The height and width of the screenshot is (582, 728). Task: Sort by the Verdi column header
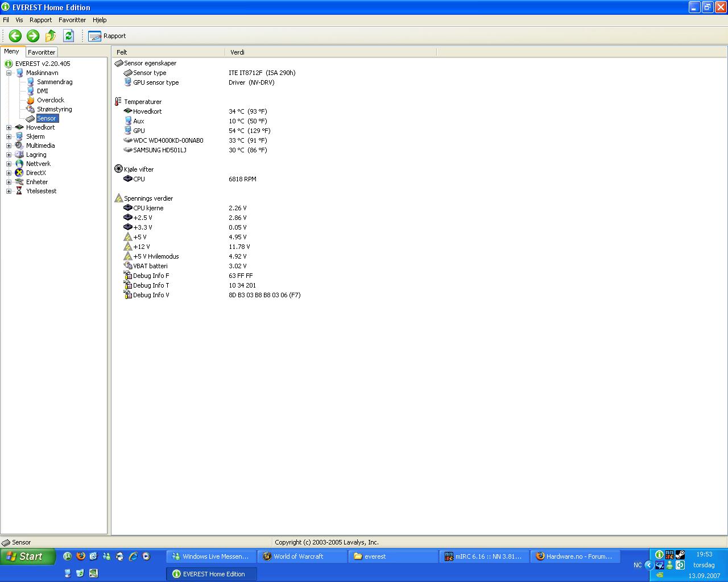point(331,52)
